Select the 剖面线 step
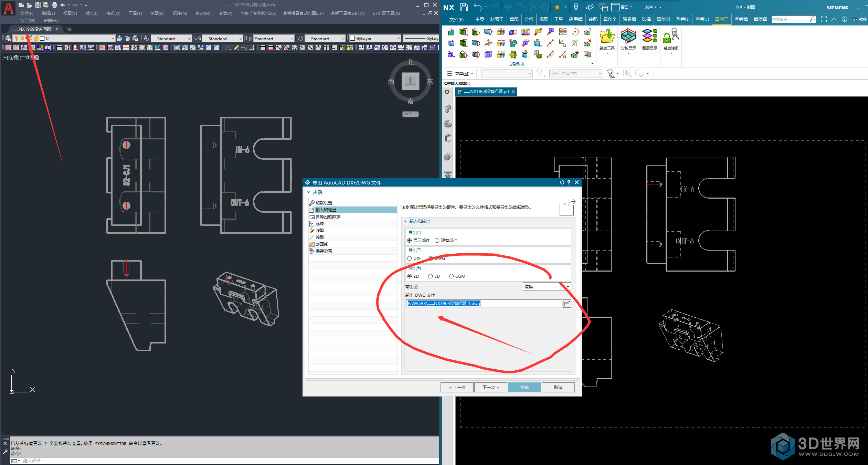Image resolution: width=868 pixels, height=465 pixels. (x=353, y=244)
